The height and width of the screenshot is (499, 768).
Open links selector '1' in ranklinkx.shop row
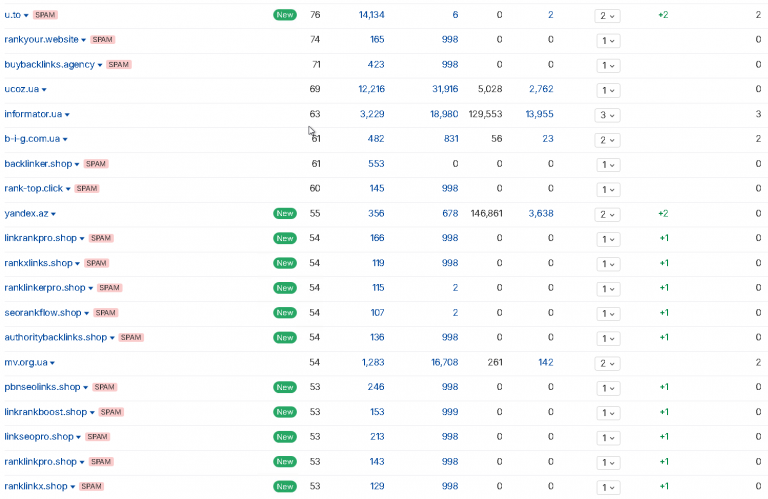pyautogui.click(x=608, y=487)
